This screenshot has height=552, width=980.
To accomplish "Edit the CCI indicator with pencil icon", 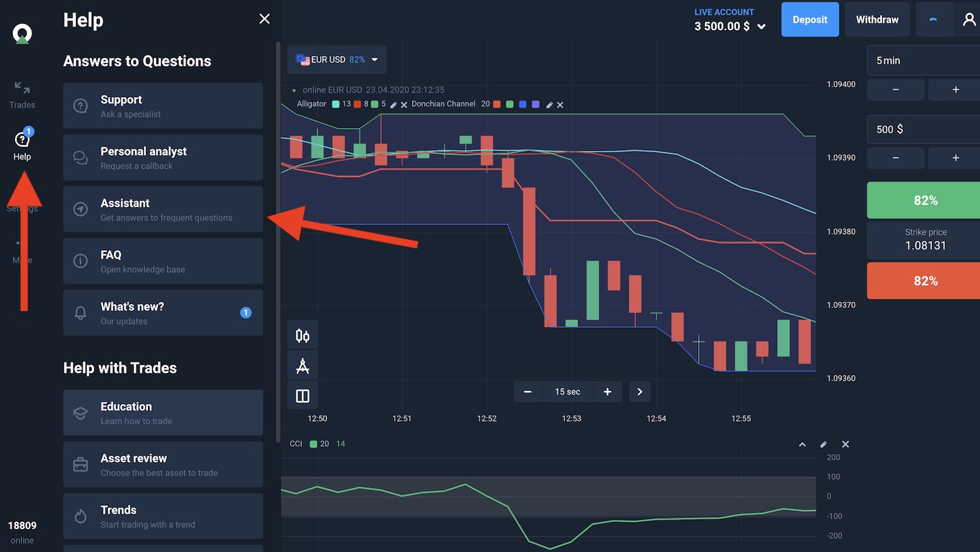I will (x=823, y=444).
